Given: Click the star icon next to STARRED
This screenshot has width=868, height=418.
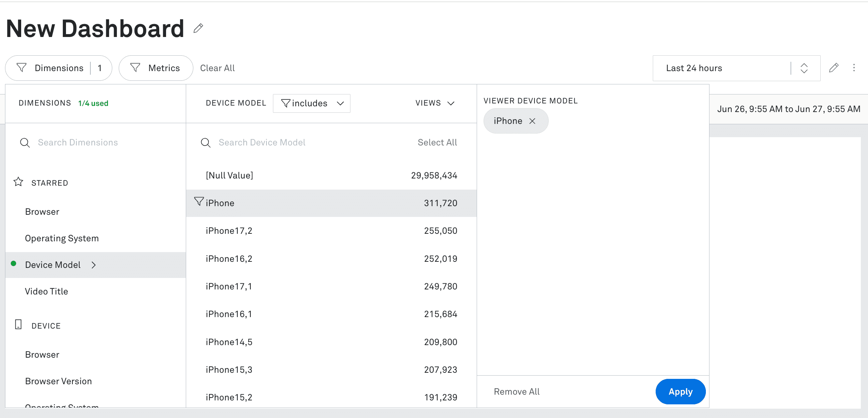Looking at the screenshot, I should pos(18,182).
